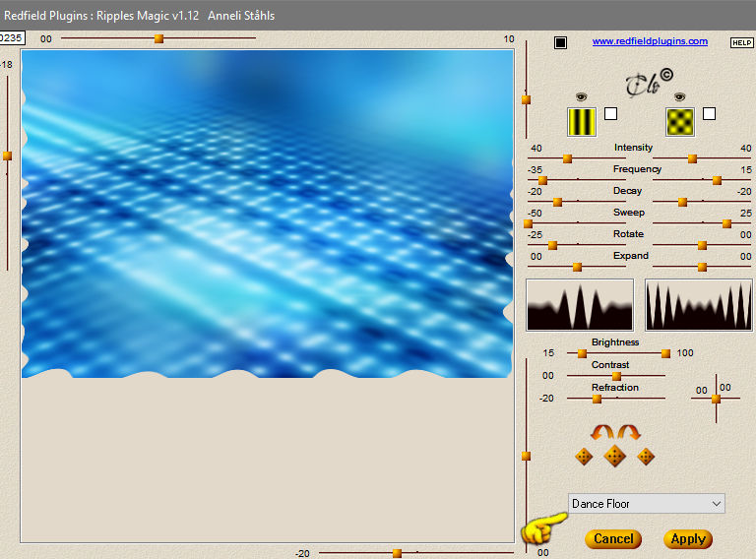Click the Apply button
Screen dimensions: 756x559
tap(688, 538)
